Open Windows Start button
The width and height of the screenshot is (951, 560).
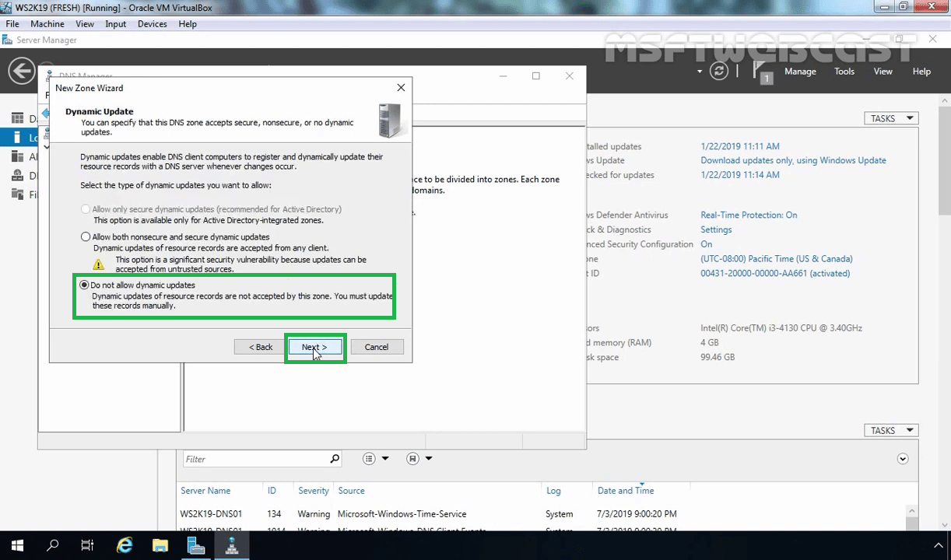coord(17,546)
